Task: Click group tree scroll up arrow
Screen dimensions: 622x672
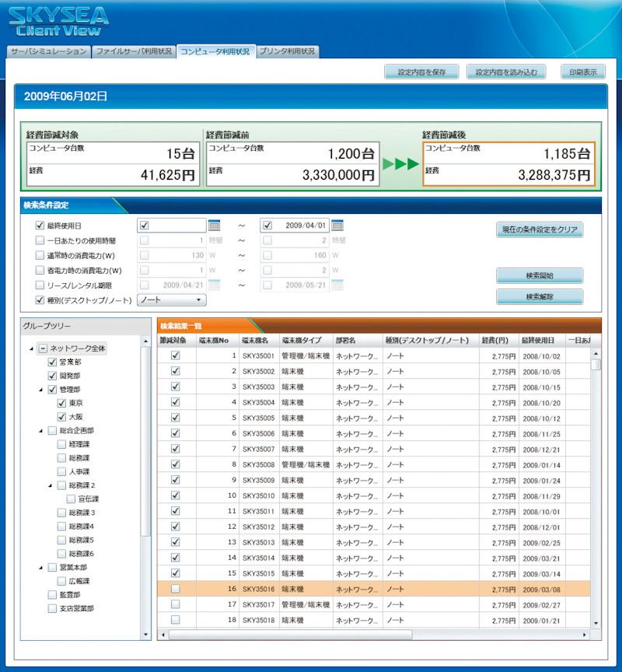Action: coord(145,341)
